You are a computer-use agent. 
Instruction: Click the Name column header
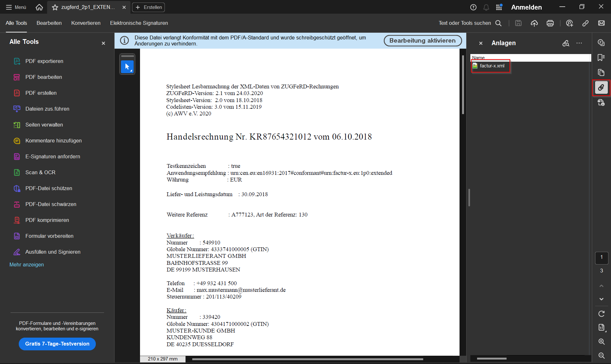point(531,58)
